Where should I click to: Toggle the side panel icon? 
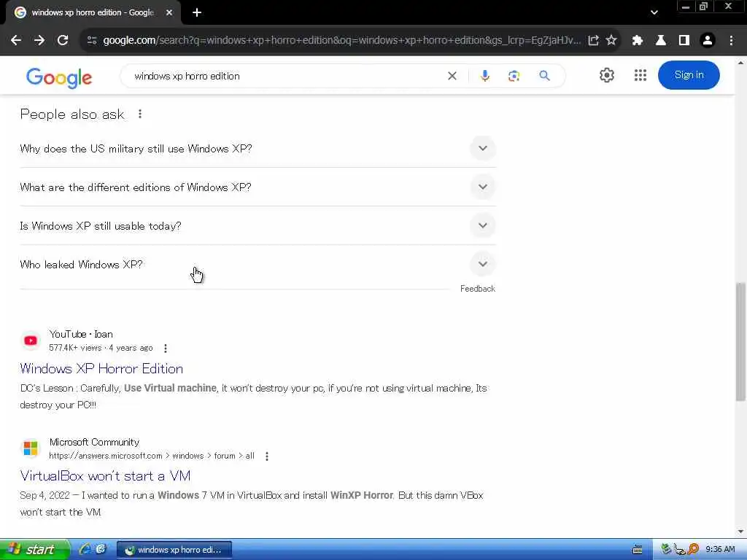(684, 41)
